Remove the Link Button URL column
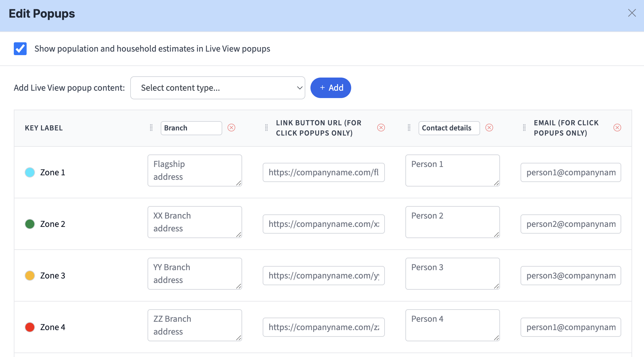The image size is (644, 357). (x=381, y=128)
